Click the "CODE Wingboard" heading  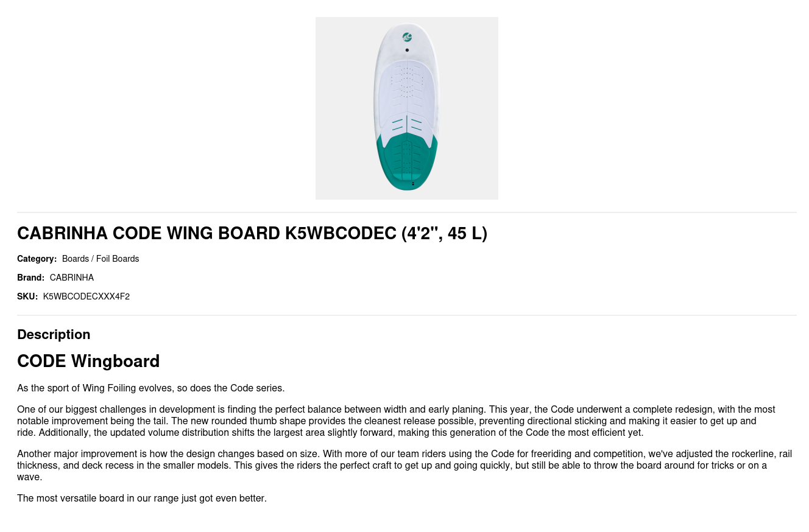point(88,361)
